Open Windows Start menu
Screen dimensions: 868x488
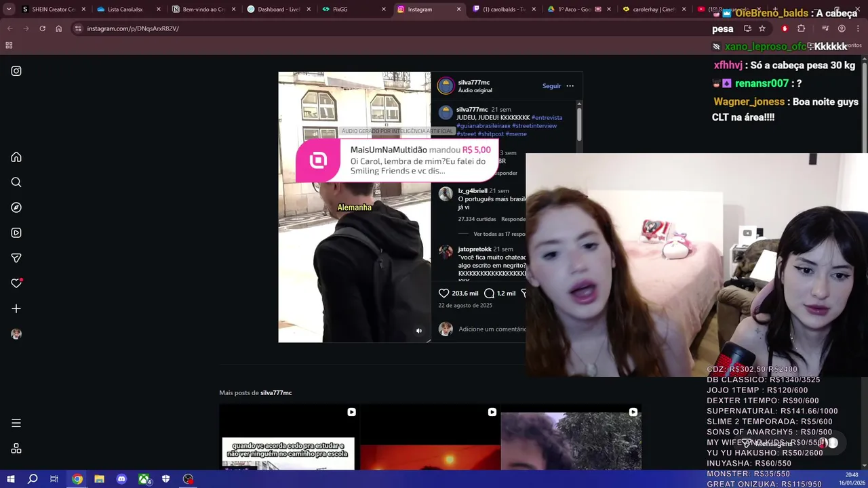pyautogui.click(x=10, y=479)
